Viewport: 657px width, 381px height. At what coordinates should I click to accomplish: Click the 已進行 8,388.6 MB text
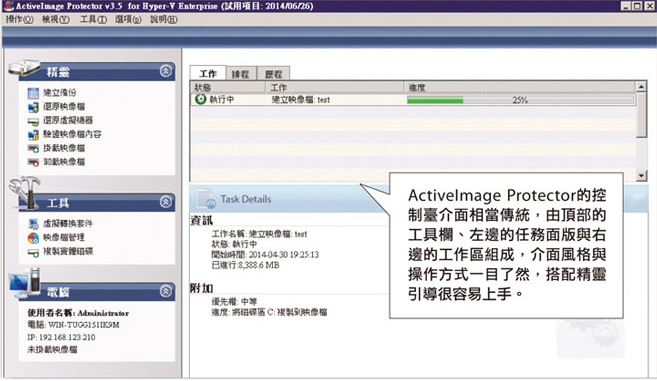click(x=245, y=265)
